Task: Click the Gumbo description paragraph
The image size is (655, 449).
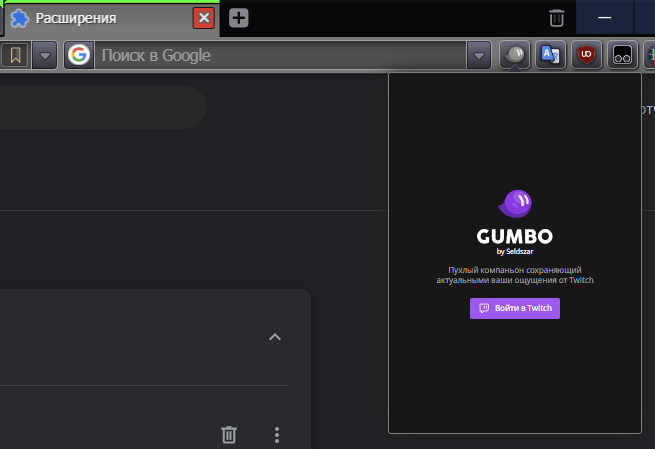Action: tap(515, 275)
